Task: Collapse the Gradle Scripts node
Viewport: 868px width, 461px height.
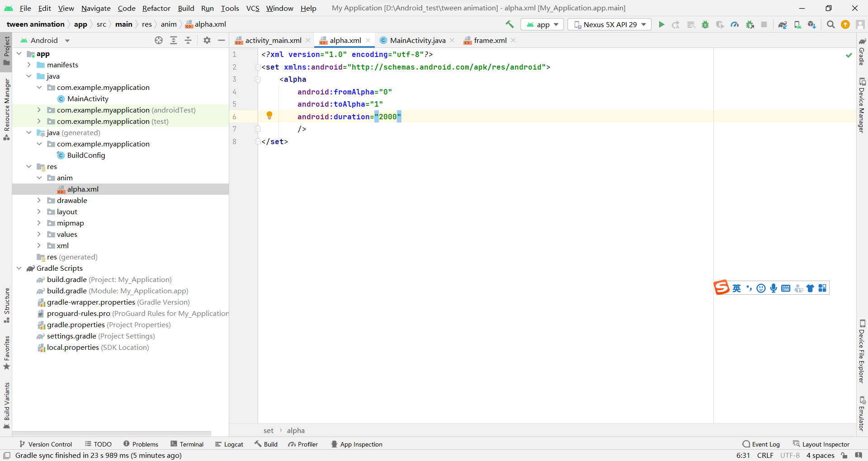Action: pyautogui.click(x=19, y=268)
